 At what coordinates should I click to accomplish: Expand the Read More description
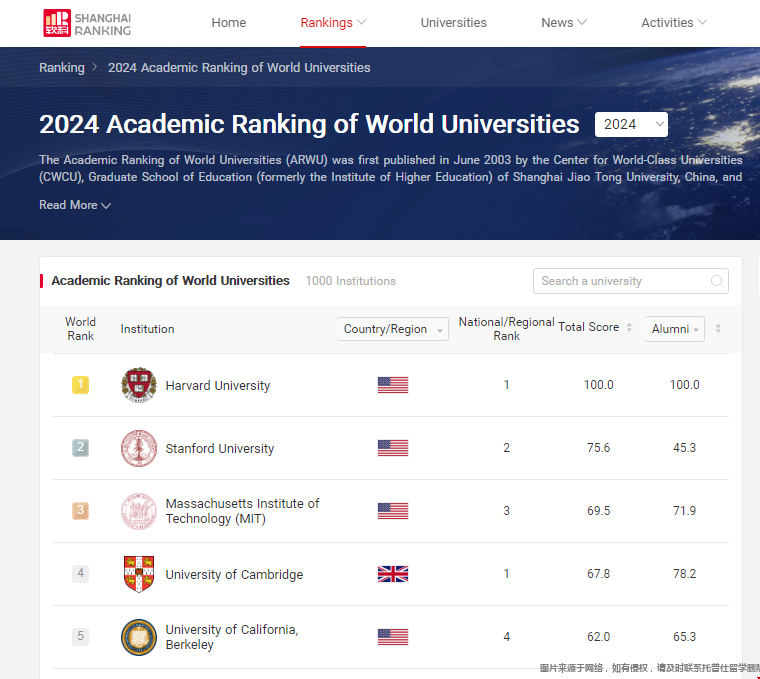75,205
